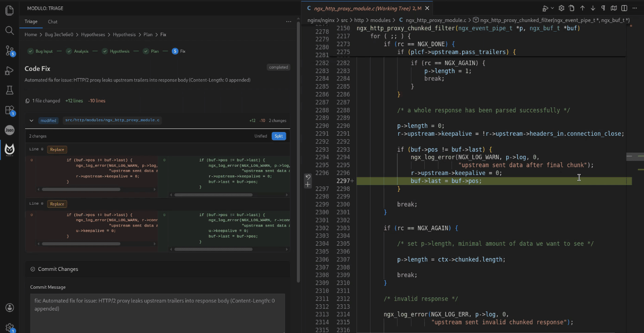The width and height of the screenshot is (644, 333).
Task: Switch diff view to Unified
Action: [x=261, y=136]
